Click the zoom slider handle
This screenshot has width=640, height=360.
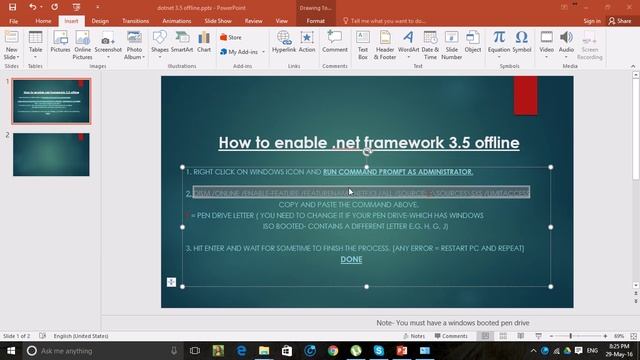coord(571,336)
